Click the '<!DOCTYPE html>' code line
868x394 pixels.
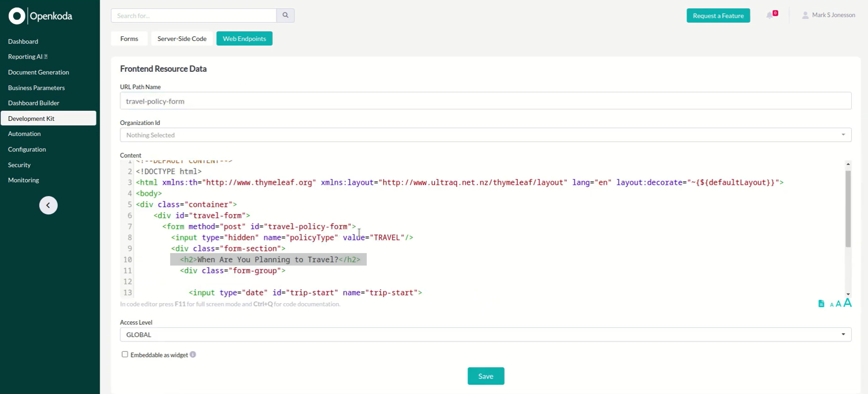point(169,171)
